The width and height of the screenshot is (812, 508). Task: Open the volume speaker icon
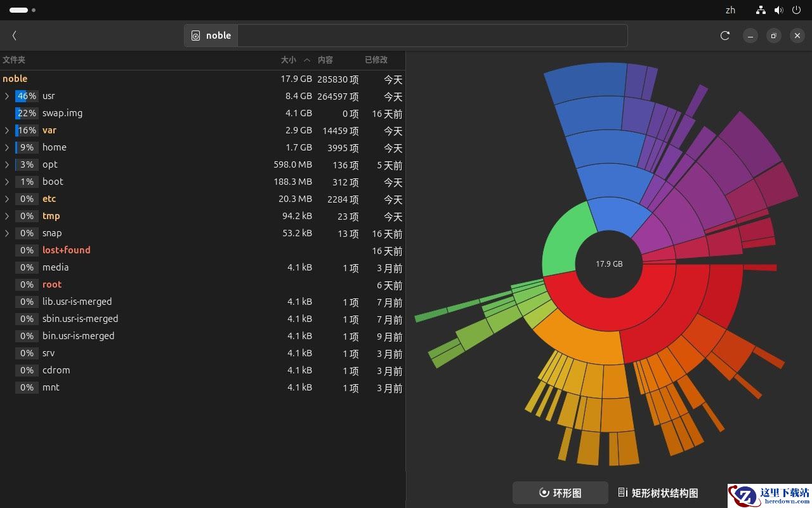coord(778,10)
